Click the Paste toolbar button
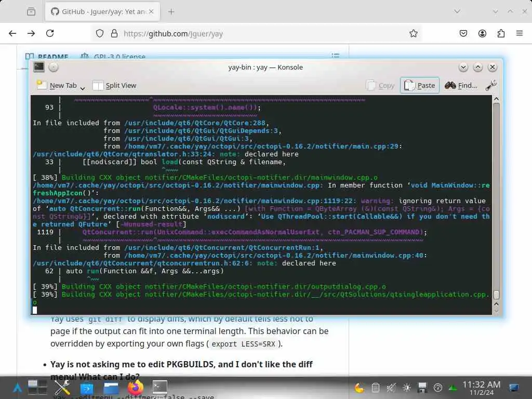The width and height of the screenshot is (532, 399). [420, 86]
